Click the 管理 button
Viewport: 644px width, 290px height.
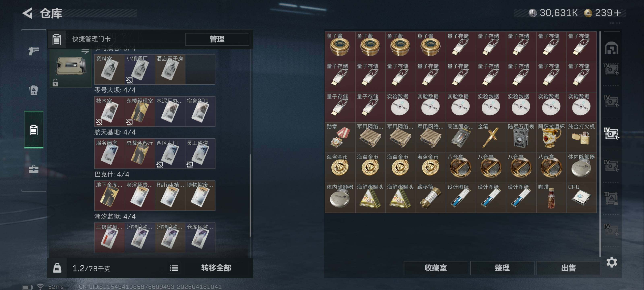coord(217,39)
